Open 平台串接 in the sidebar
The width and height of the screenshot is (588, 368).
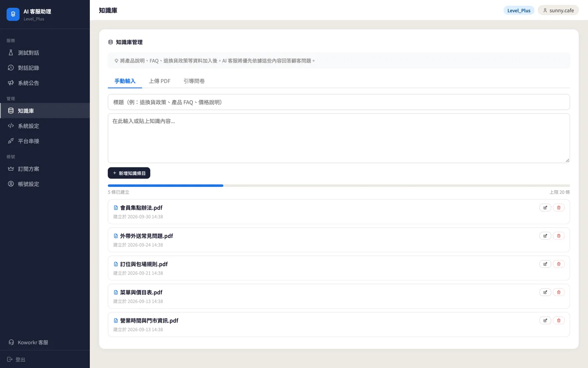pos(45,141)
